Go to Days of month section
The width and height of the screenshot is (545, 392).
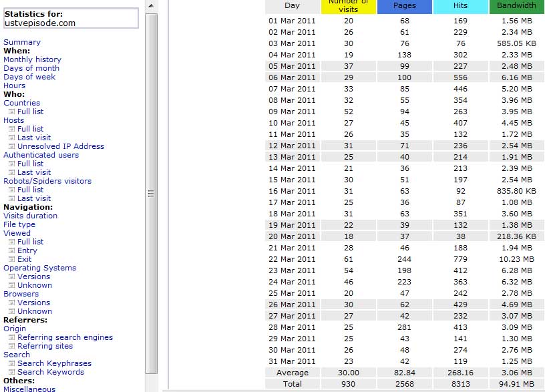[x=31, y=68]
